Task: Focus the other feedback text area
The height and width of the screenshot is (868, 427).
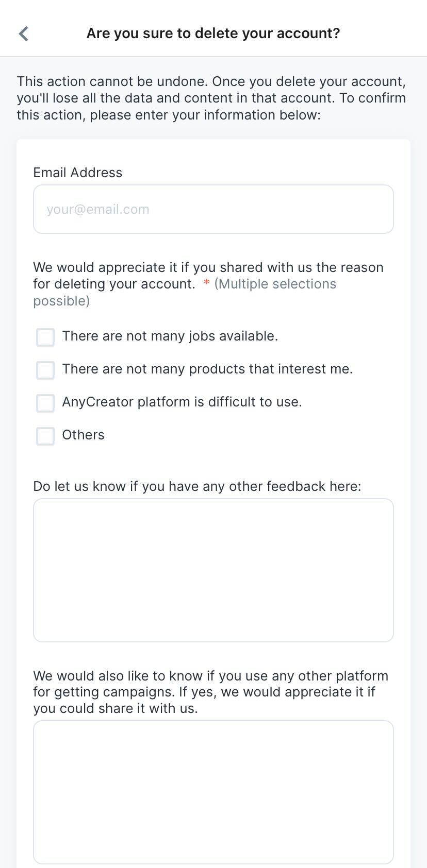Action: click(213, 570)
